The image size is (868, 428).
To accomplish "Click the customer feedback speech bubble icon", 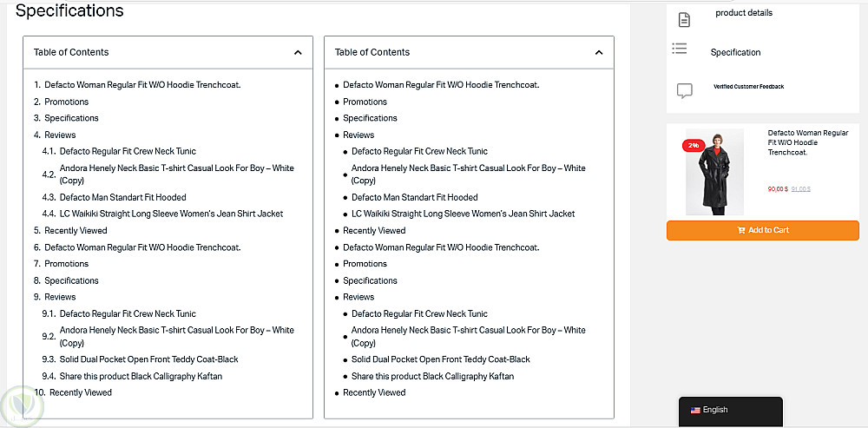I will (x=684, y=89).
